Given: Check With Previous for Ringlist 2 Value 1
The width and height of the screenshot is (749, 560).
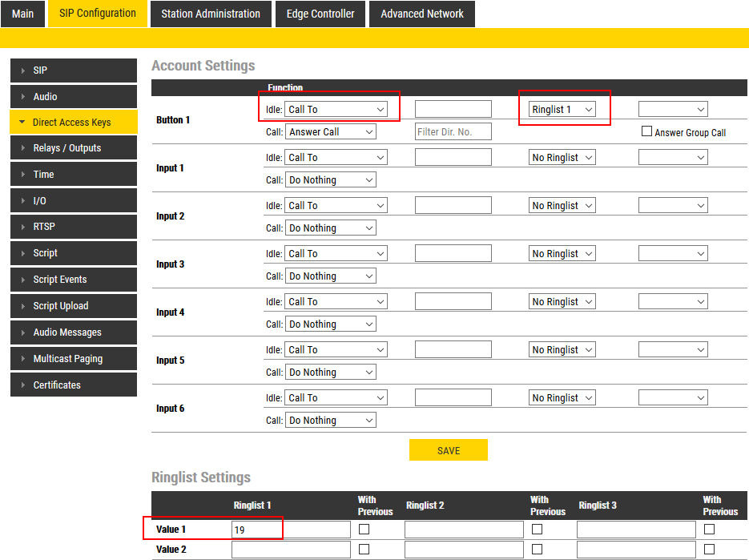Looking at the screenshot, I should pos(537,530).
